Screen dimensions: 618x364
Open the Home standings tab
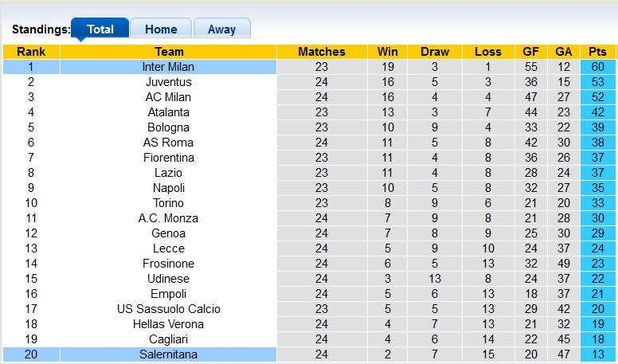(x=161, y=29)
